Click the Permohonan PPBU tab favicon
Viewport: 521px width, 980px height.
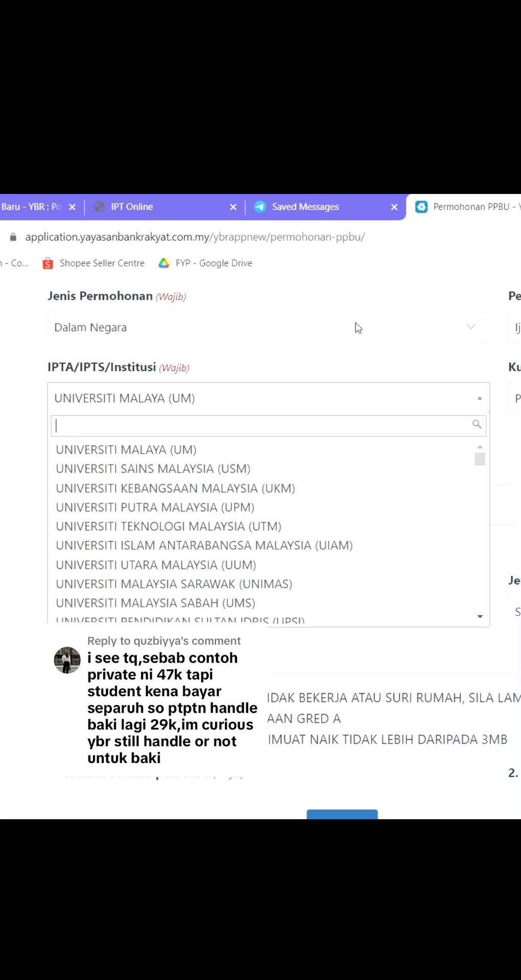(x=421, y=207)
